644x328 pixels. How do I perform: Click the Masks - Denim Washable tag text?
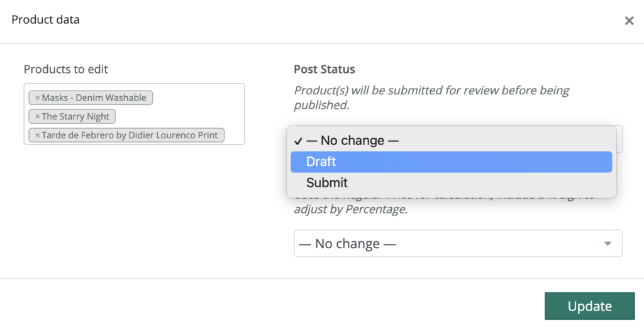coord(94,98)
